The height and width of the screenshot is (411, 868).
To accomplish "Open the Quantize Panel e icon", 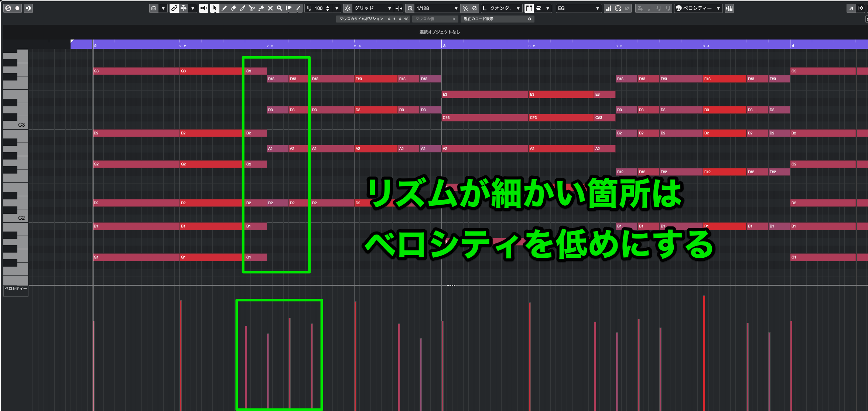I will coord(475,8).
